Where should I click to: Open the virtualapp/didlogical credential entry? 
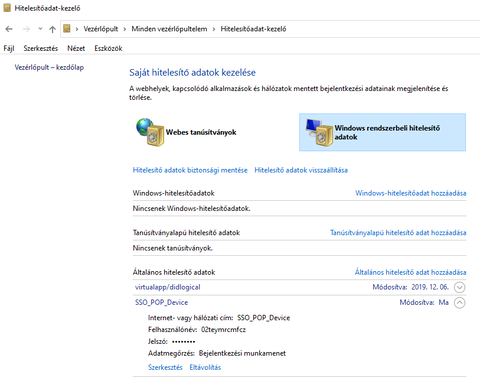168,287
